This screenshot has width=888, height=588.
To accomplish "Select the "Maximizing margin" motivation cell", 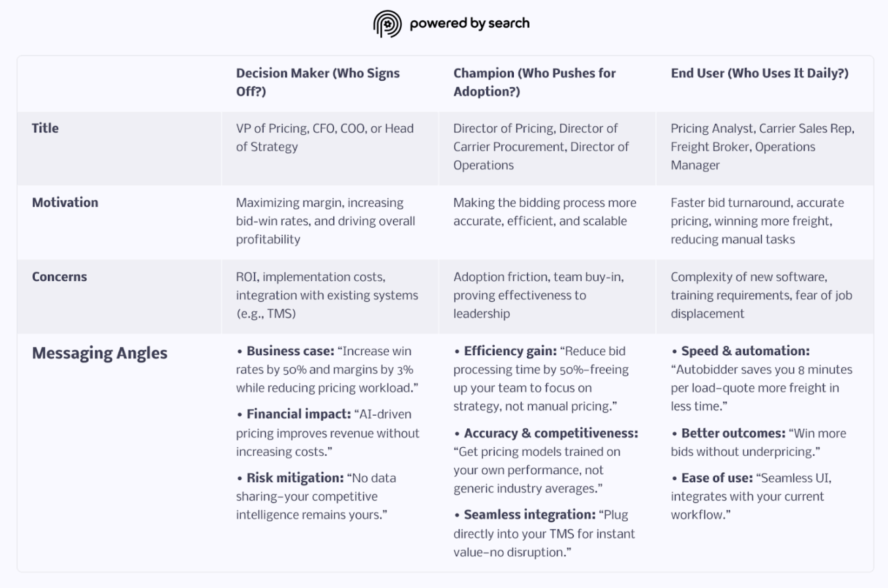I will [325, 221].
